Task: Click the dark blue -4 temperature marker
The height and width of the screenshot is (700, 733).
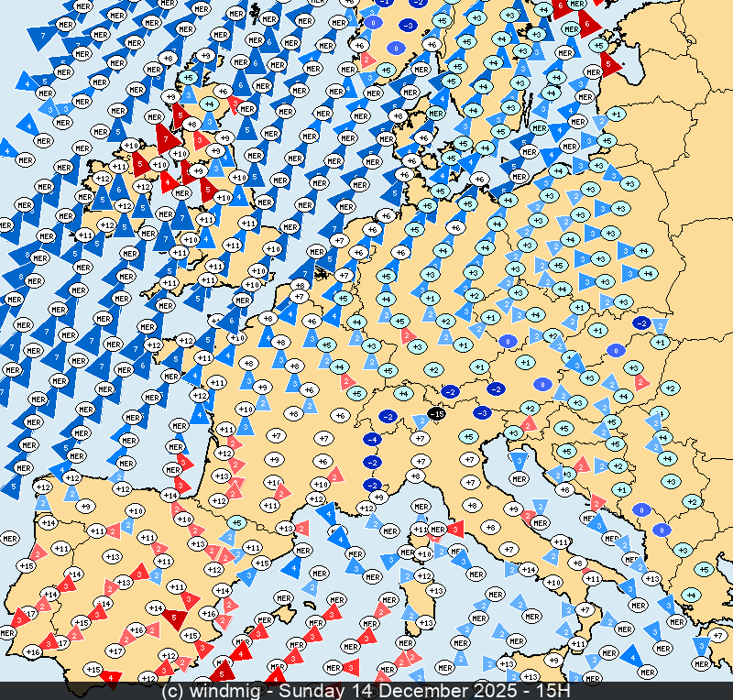Action: (x=372, y=440)
